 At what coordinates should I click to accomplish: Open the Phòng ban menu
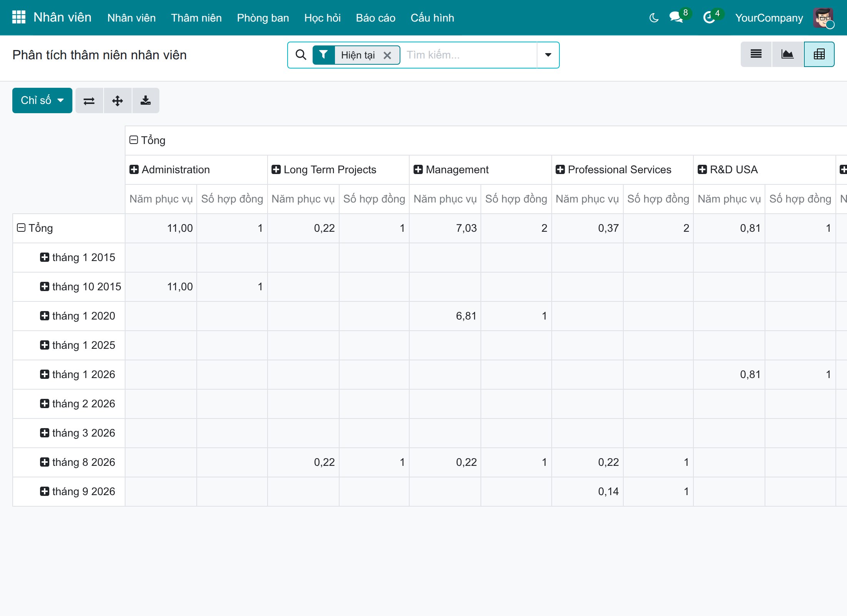263,18
